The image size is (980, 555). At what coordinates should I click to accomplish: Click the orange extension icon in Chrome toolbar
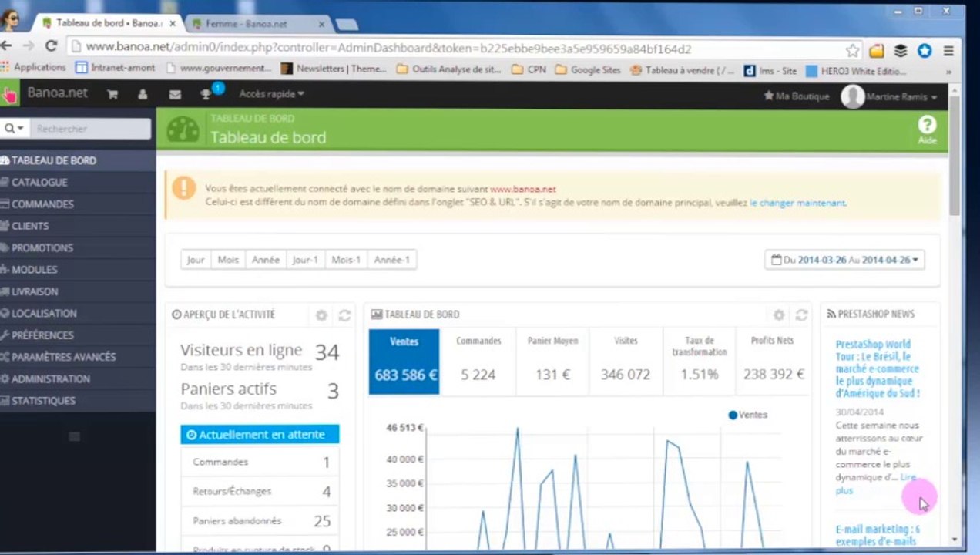(x=877, y=51)
